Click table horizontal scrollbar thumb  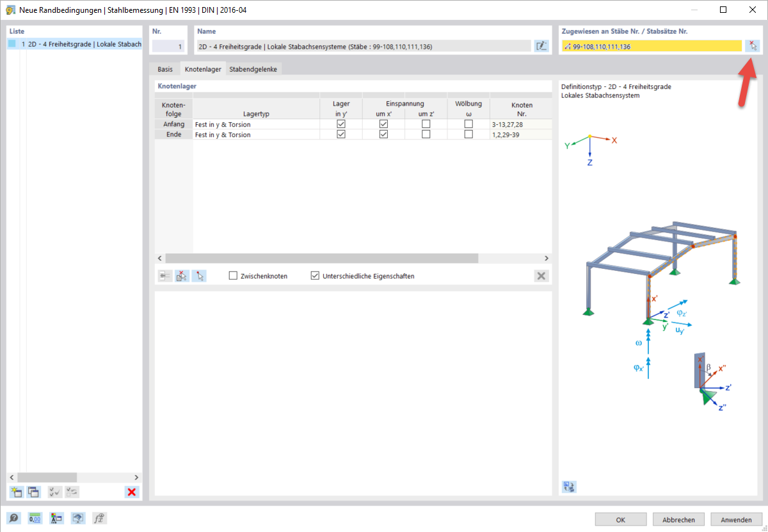click(322, 258)
